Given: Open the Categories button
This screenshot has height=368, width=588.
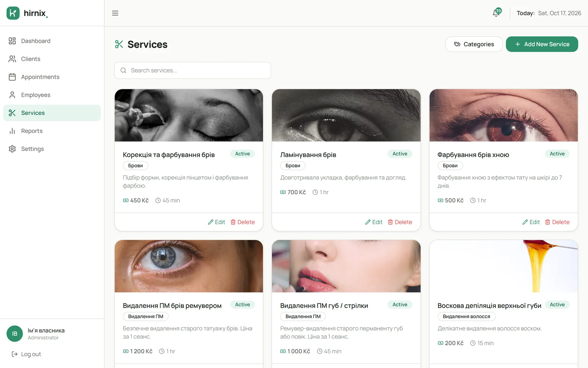Looking at the screenshot, I should point(474,44).
